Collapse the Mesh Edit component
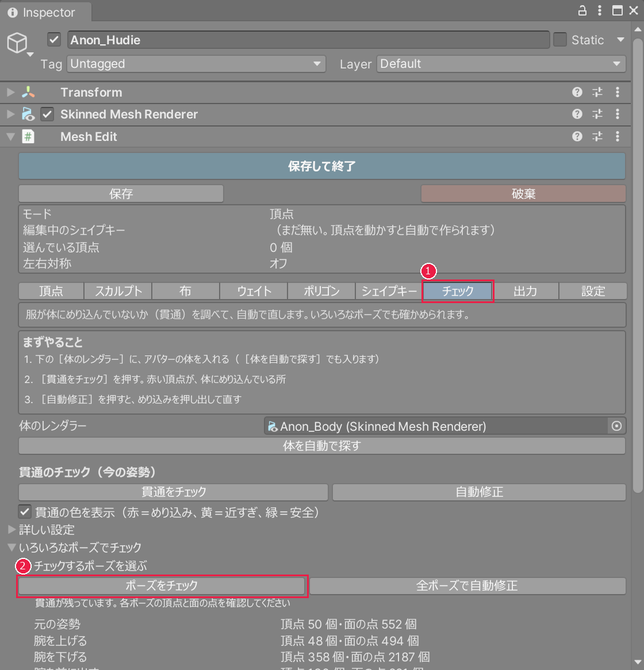Screen dimensions: 644x670 point(11,137)
